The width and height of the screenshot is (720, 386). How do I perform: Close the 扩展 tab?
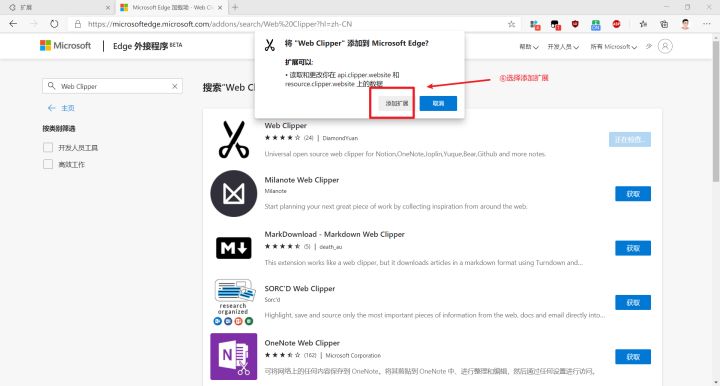click(x=107, y=8)
